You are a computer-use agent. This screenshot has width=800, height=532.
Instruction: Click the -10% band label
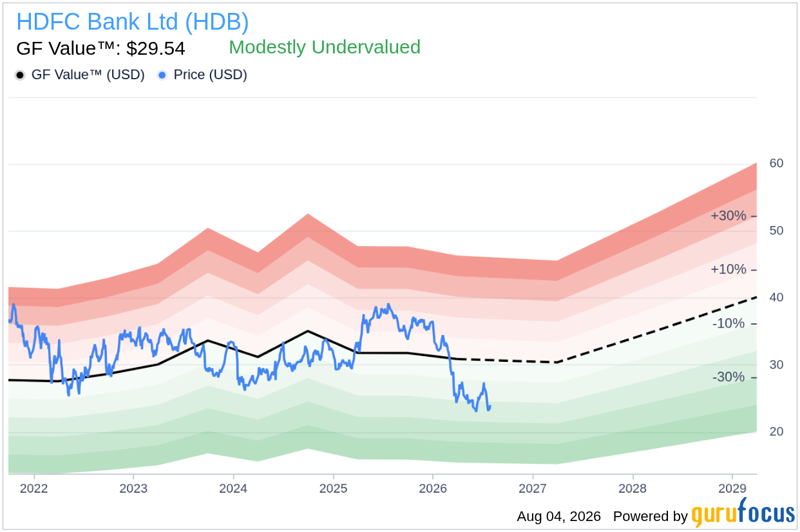[729, 323]
